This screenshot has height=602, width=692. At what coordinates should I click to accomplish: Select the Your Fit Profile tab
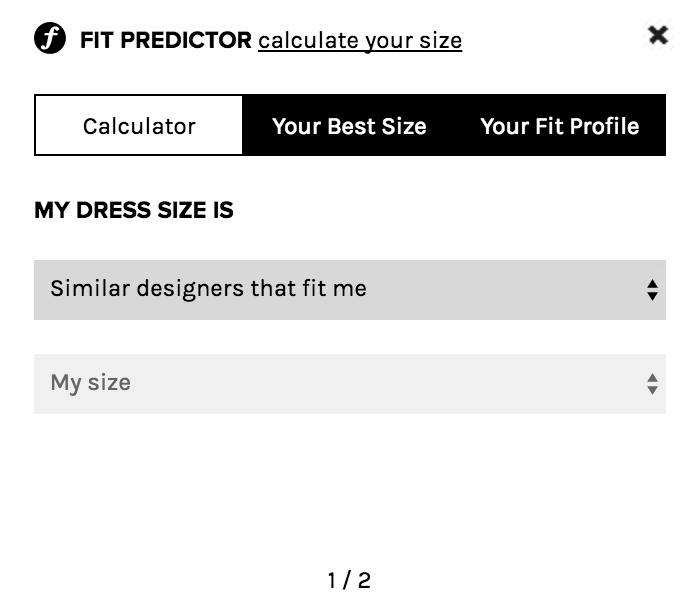click(x=560, y=126)
